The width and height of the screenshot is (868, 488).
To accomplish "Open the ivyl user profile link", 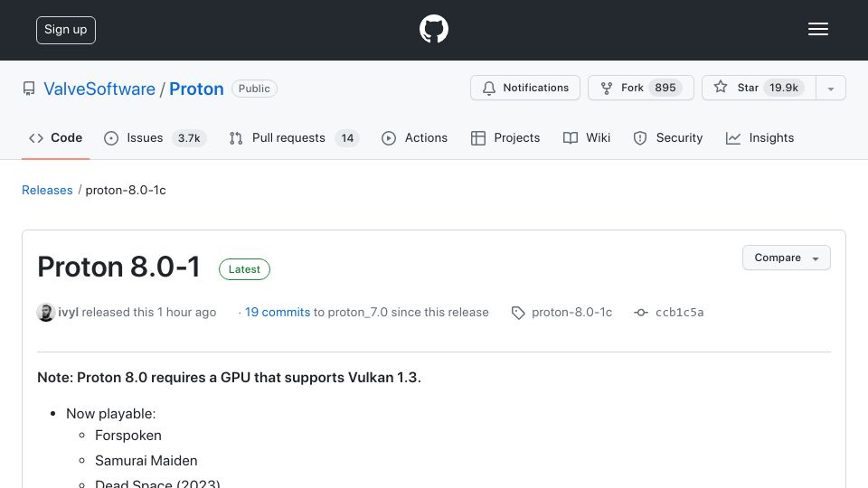I will (x=68, y=313).
